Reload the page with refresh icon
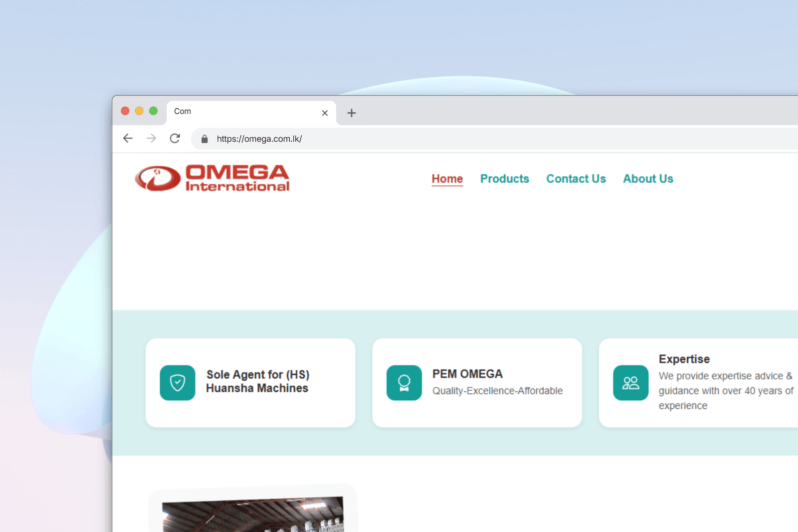 [x=175, y=139]
